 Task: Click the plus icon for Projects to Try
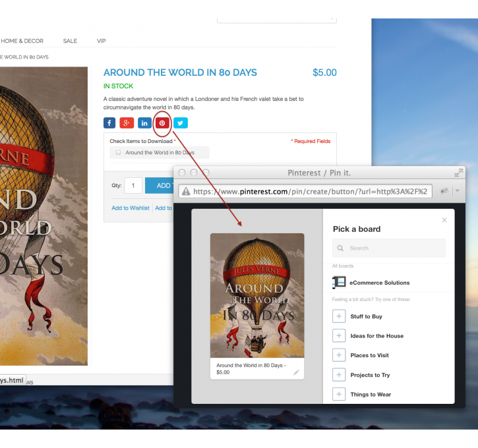[339, 375]
